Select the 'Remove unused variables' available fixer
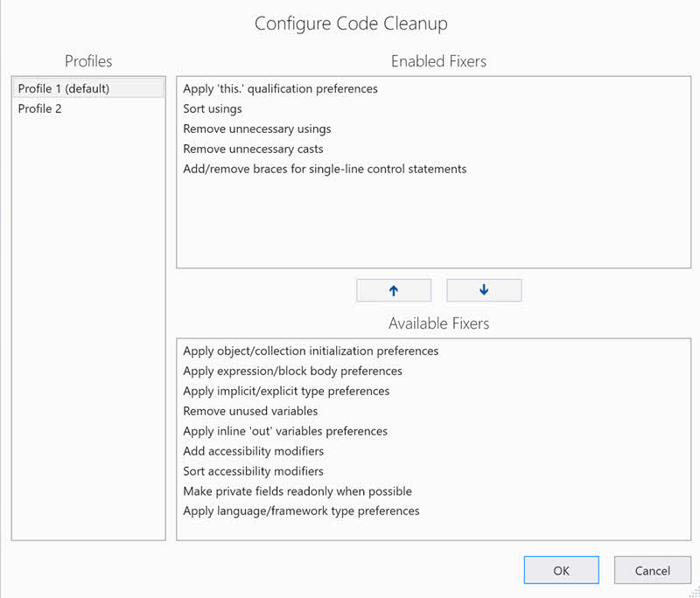 click(x=250, y=411)
